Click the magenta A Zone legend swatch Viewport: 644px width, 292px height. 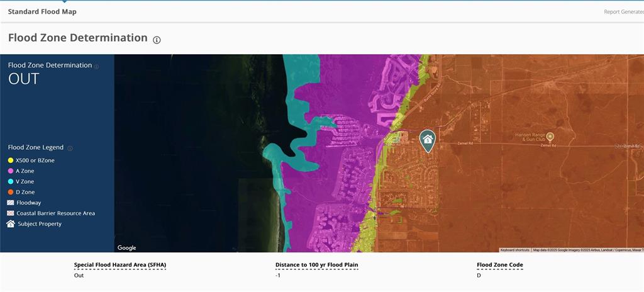click(x=10, y=171)
